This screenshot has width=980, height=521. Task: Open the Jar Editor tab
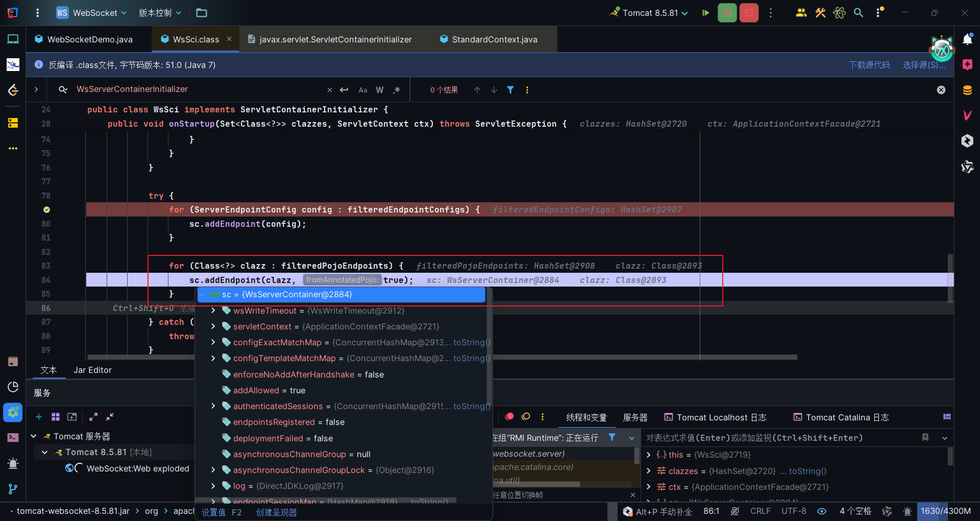(x=92, y=370)
